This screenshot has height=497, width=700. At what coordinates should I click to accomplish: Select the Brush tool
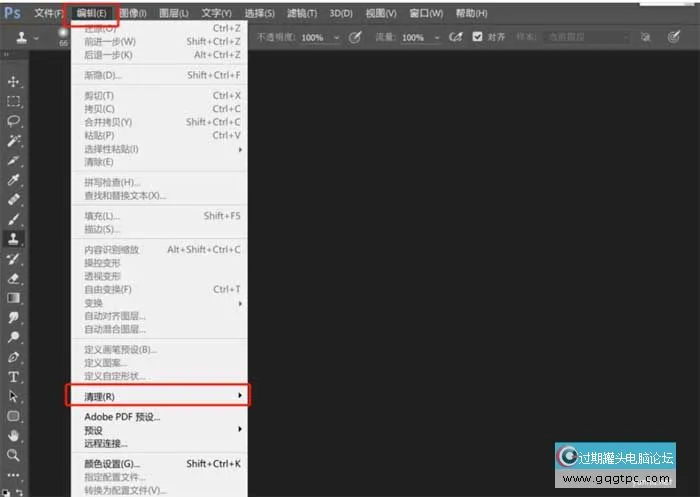14,219
